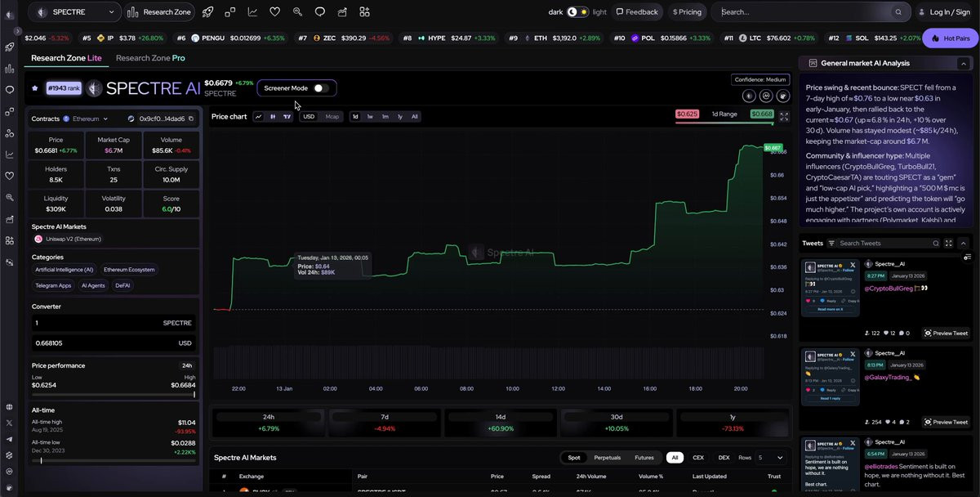Select the Spot markets tab
980x497 pixels.
pyautogui.click(x=574, y=458)
